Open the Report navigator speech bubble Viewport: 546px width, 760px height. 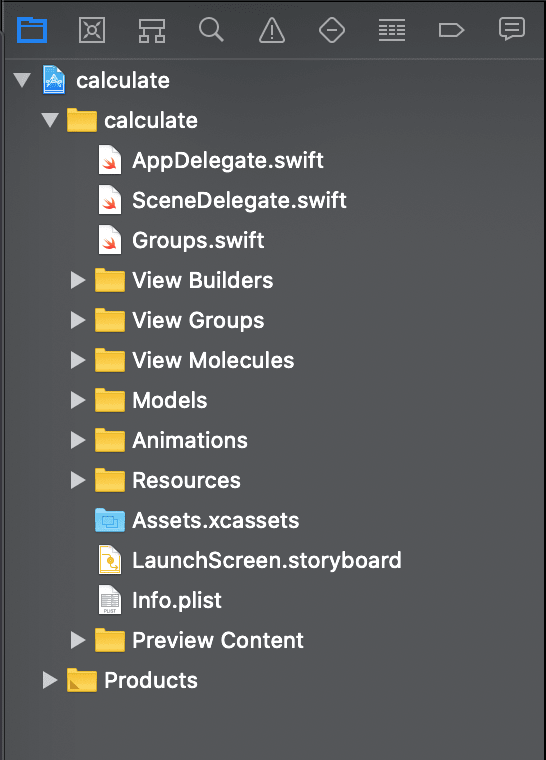pos(512,29)
